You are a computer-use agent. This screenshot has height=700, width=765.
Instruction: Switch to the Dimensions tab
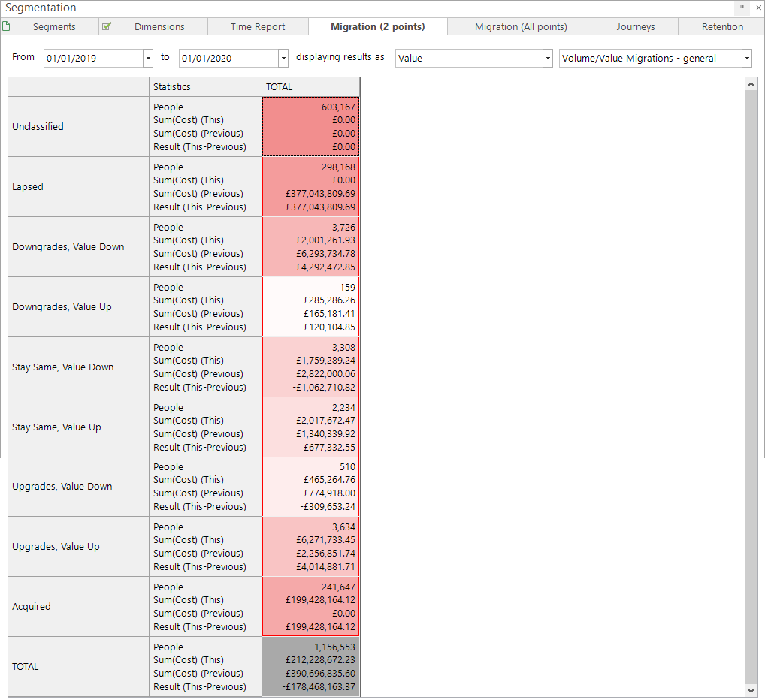153,27
